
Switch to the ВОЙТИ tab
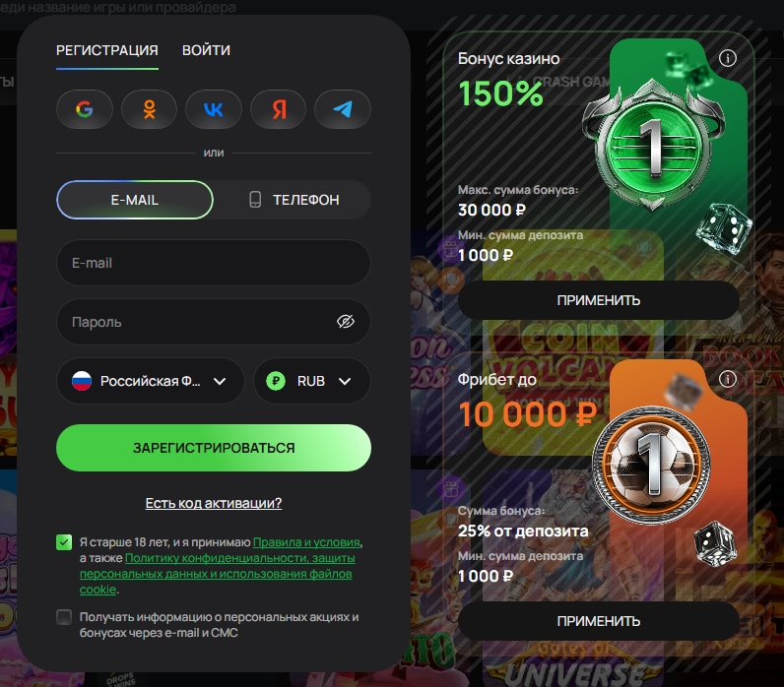[x=206, y=50]
